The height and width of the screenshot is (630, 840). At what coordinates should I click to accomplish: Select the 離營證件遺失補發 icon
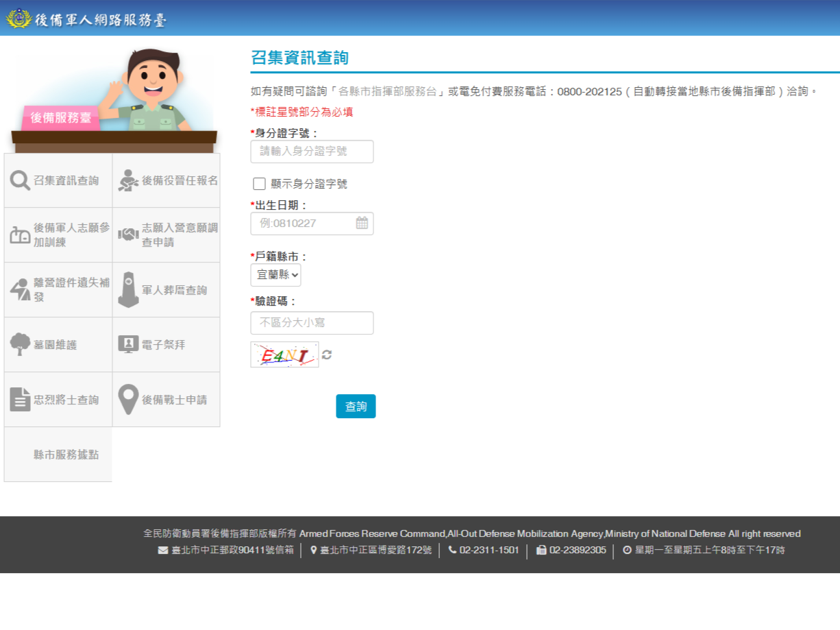coord(19,289)
